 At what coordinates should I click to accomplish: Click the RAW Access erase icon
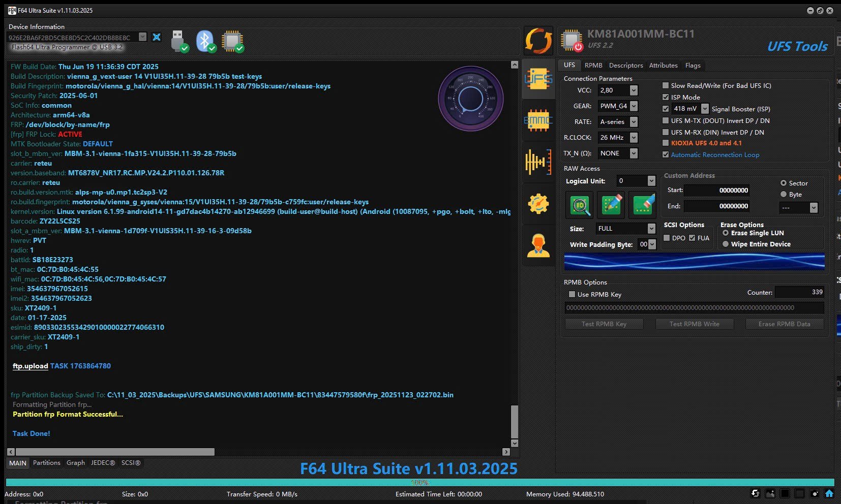643,205
